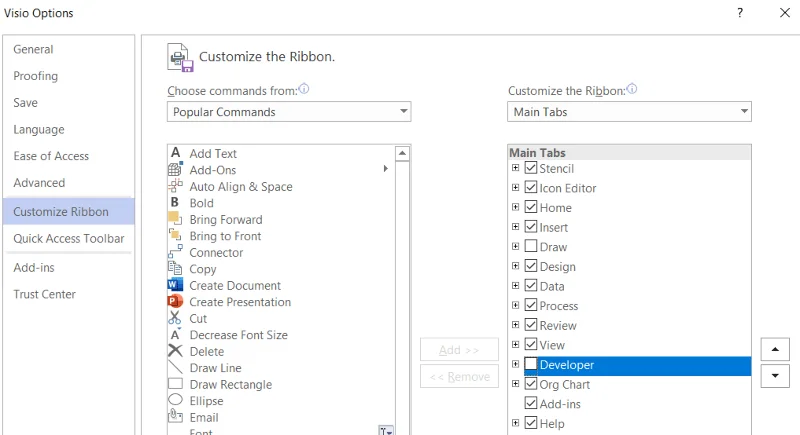The height and width of the screenshot is (435, 800).
Task: Open the General options page
Action: tap(33, 49)
